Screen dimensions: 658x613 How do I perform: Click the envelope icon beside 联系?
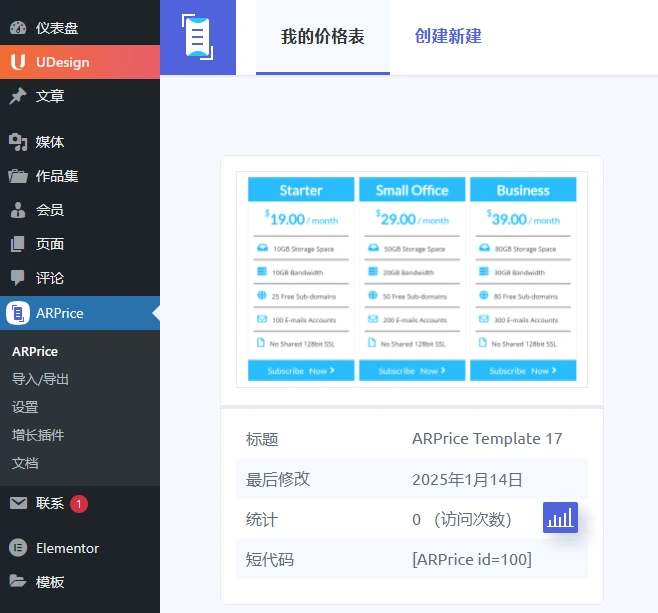pyautogui.click(x=18, y=503)
